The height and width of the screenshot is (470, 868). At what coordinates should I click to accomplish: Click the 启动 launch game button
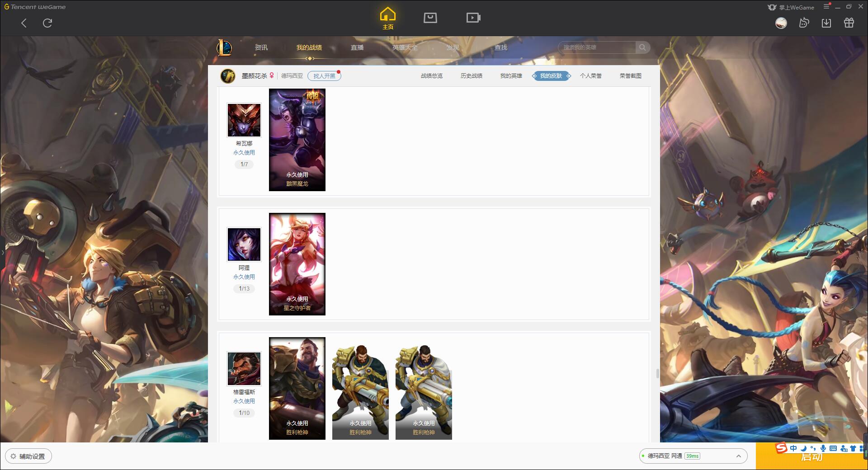(x=811, y=456)
